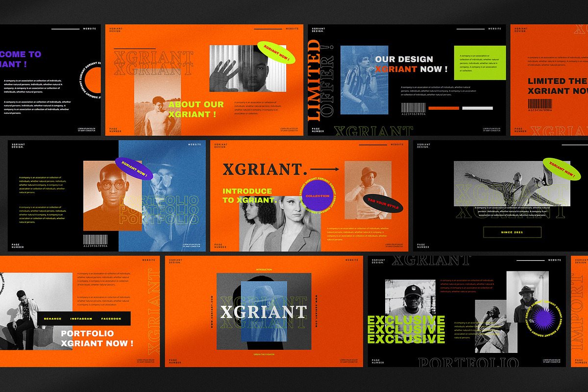
Task: Select the vertical WWW.XGRIANT.COM text left of the hat photo
Action: 212,312
